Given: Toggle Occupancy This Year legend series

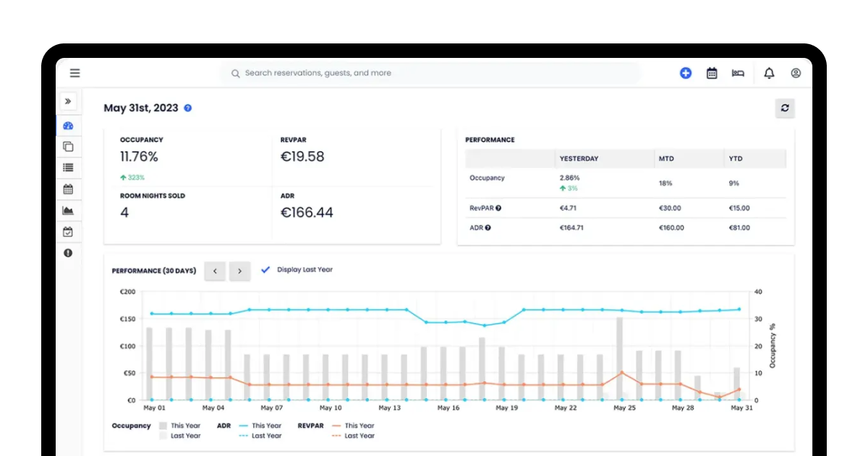Looking at the screenshot, I should point(179,426).
